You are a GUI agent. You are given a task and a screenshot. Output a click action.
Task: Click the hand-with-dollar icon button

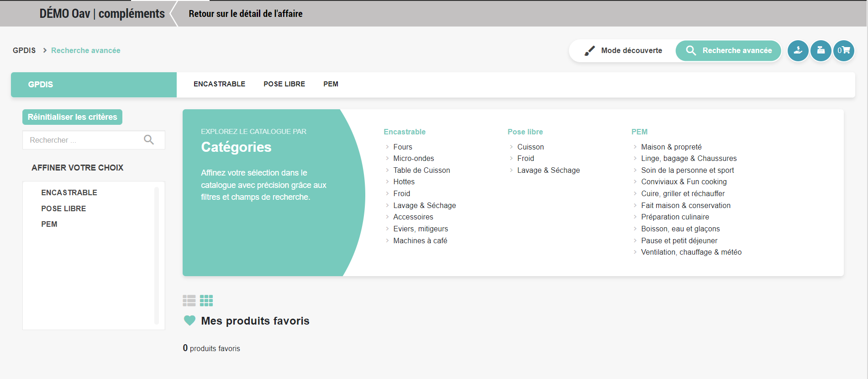(798, 51)
